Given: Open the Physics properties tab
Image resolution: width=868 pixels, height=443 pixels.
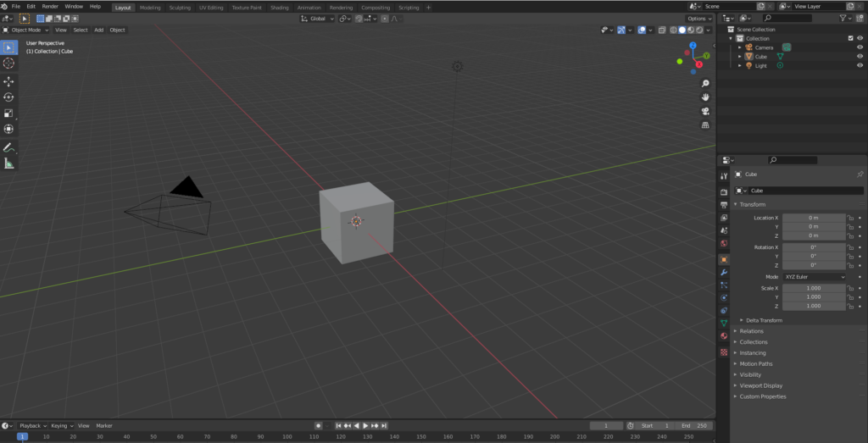Looking at the screenshot, I should coord(724,297).
